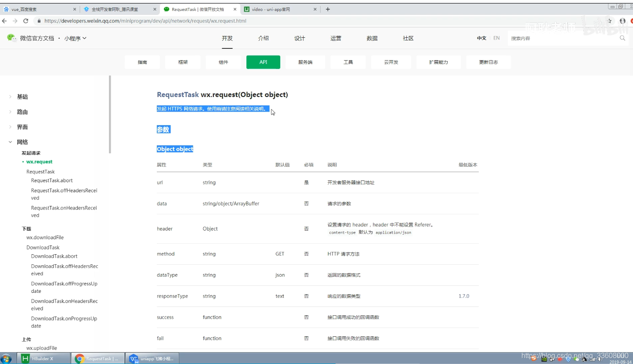Open the Chrome RequestTask taskbar item
The width and height of the screenshot is (633, 364).
point(98,358)
